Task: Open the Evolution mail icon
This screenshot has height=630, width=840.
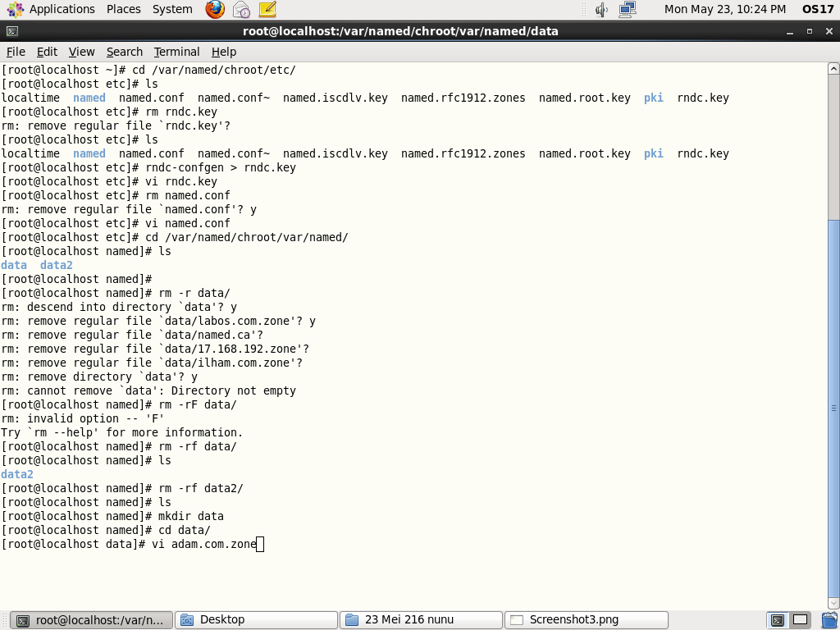Action: pyautogui.click(x=240, y=9)
